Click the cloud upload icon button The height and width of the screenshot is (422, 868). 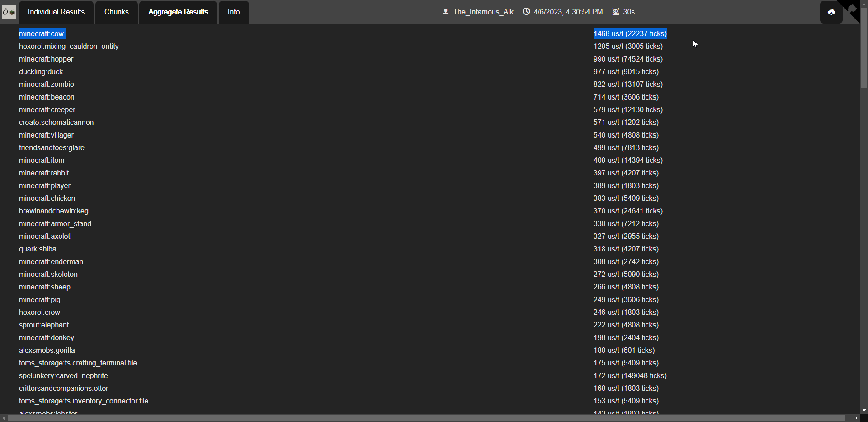831,12
